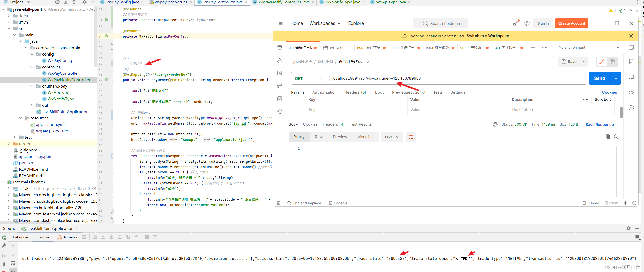Screen dimensions: 644x272
Task: Add new request tab plus icon
Action: point(533,48)
